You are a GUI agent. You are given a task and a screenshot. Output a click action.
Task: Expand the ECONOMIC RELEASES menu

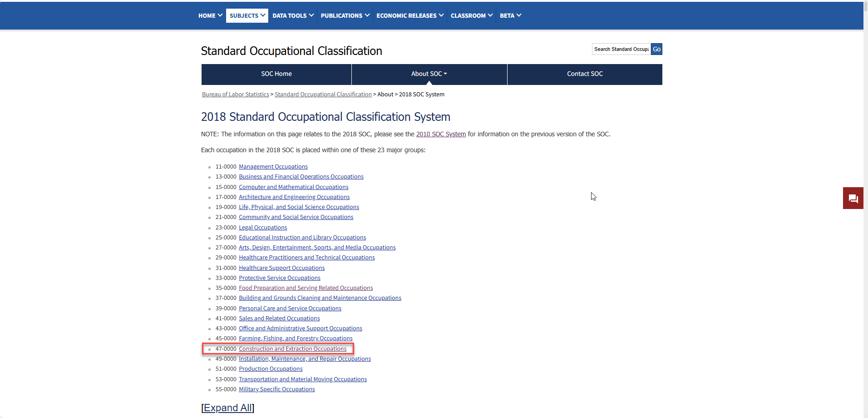click(409, 15)
